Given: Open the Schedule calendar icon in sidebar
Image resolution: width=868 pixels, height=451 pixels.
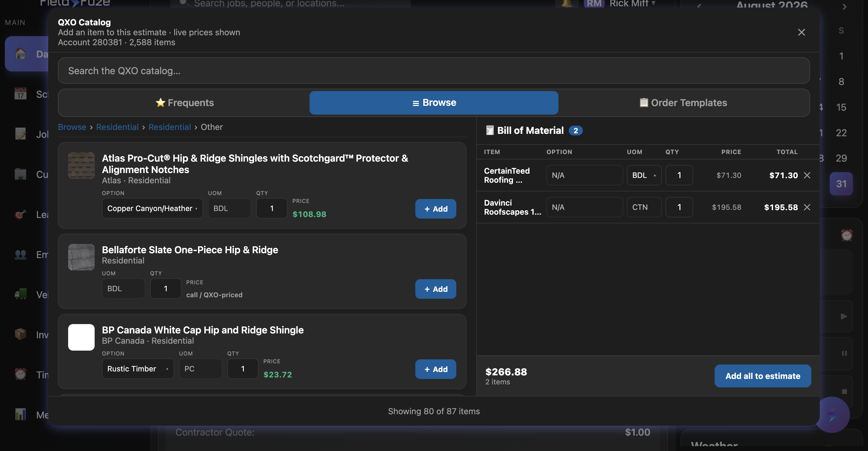Looking at the screenshot, I should point(20,94).
